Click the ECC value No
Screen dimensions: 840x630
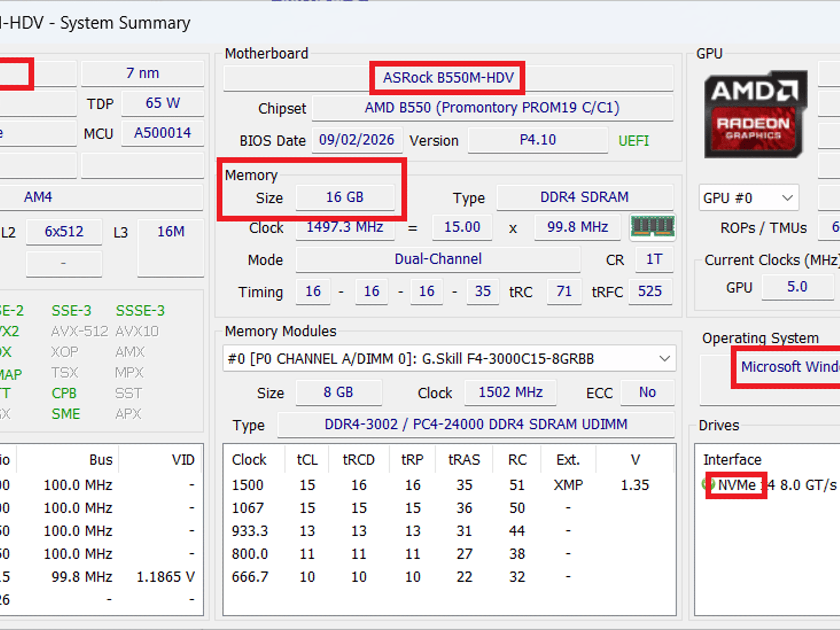pyautogui.click(x=647, y=393)
